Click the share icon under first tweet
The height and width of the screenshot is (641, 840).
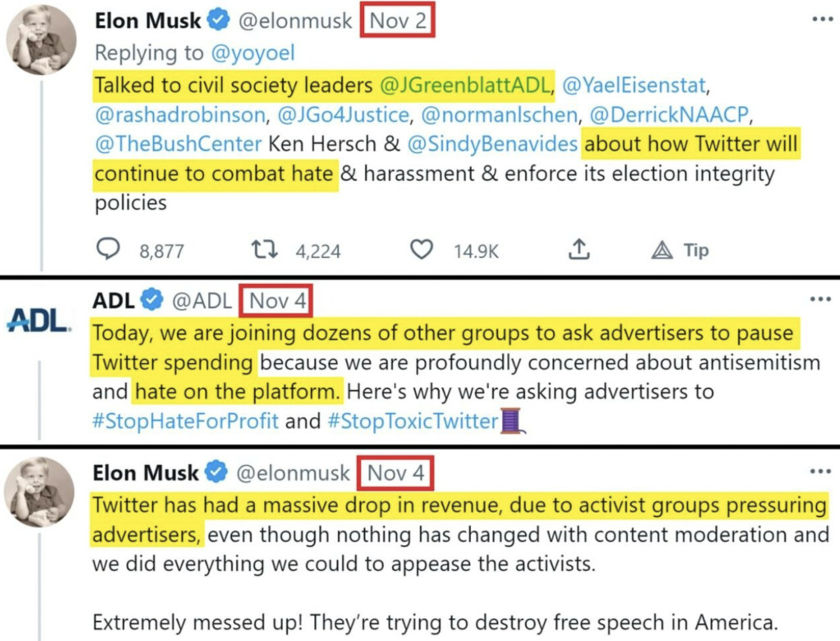pos(579,250)
